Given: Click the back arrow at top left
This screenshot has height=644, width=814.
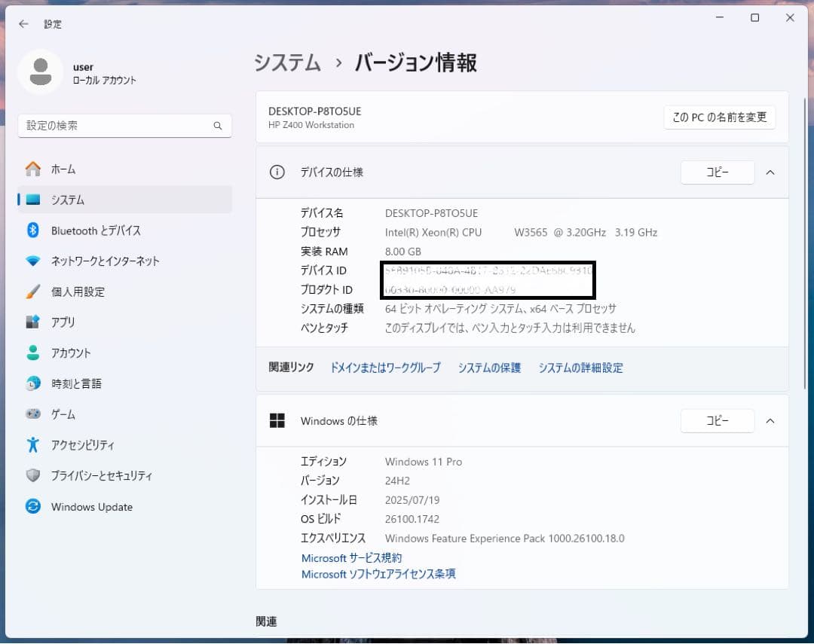Looking at the screenshot, I should (23, 23).
